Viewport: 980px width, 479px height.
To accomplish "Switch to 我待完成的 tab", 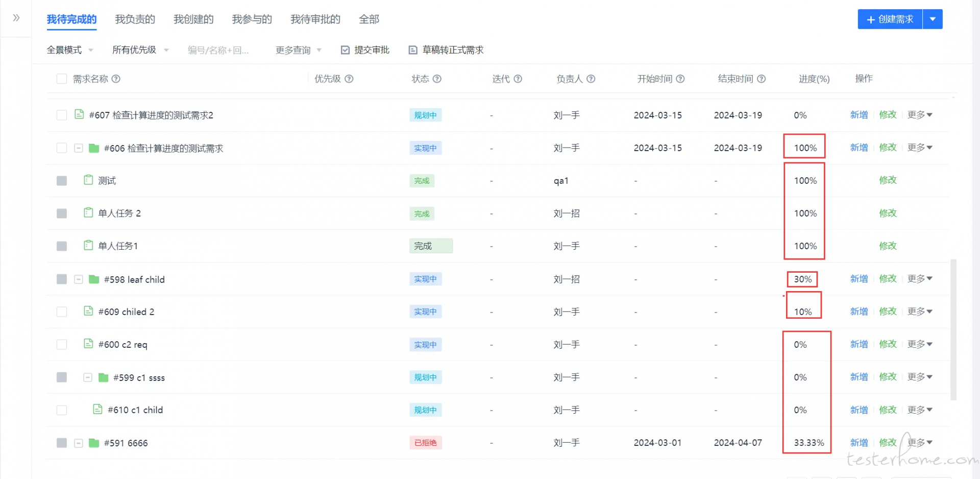I will click(71, 19).
